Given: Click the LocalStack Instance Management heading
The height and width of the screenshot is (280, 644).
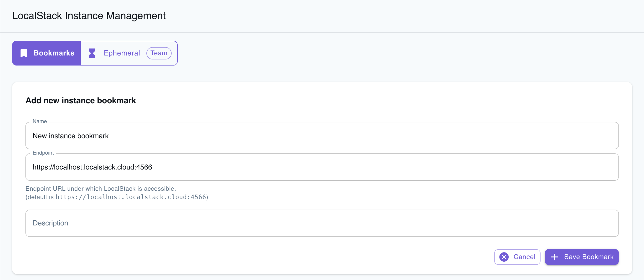Looking at the screenshot, I should 89,15.
